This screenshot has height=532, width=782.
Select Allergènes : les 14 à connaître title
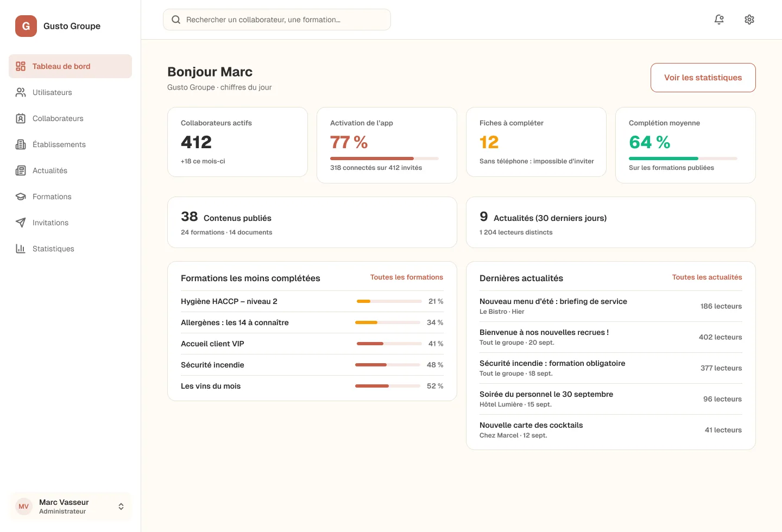click(235, 322)
